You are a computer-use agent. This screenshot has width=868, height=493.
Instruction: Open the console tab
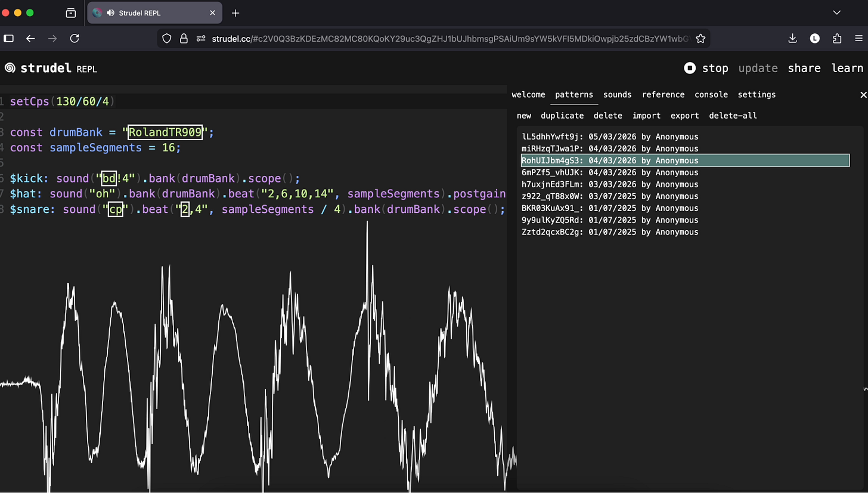click(711, 94)
